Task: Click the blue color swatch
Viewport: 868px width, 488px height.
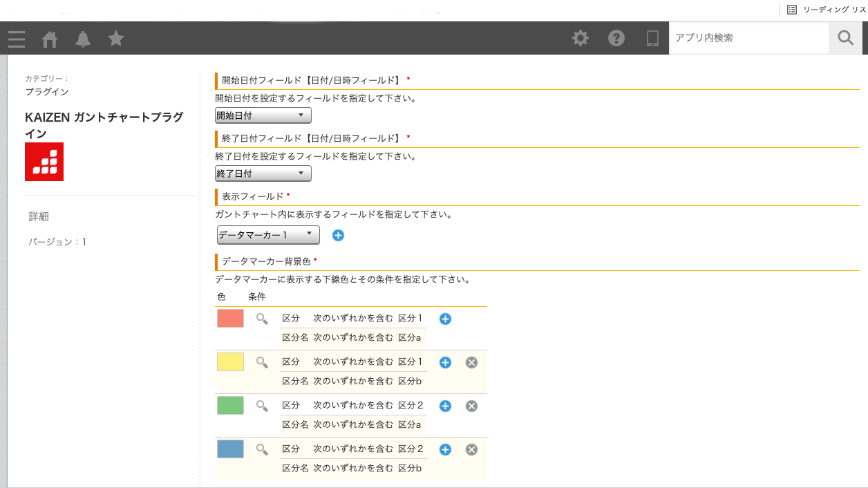Action: [230, 449]
